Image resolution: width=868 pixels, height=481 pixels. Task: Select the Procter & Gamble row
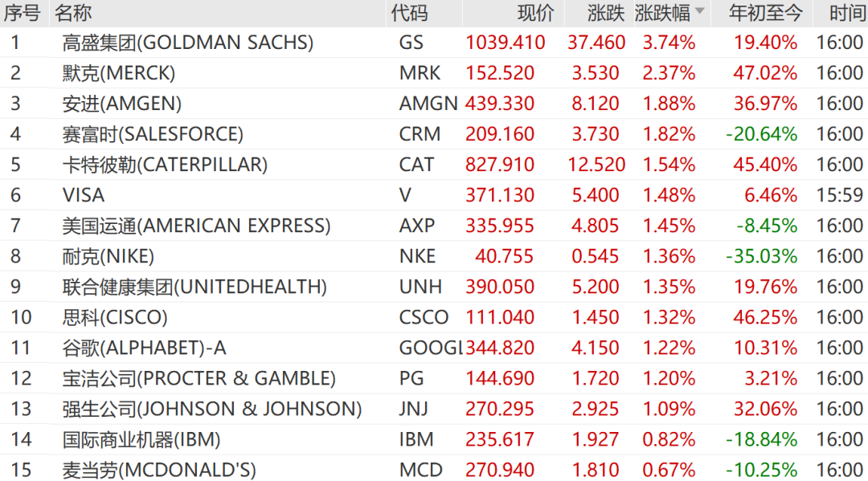pyautogui.click(x=434, y=378)
